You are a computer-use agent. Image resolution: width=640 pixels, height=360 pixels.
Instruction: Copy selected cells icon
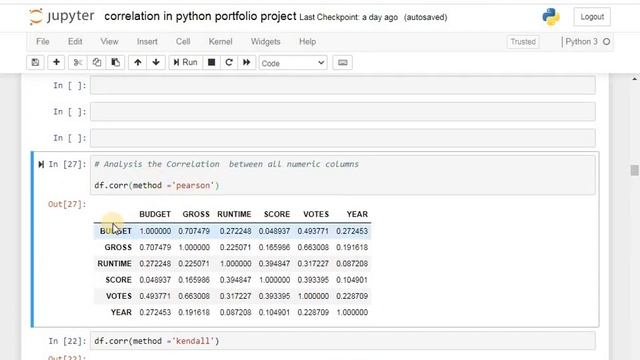point(97,62)
